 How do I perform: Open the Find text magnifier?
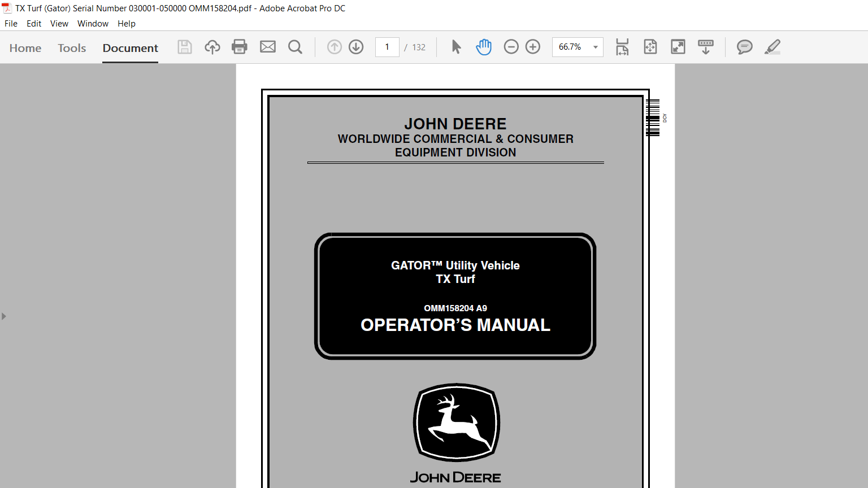(x=295, y=47)
